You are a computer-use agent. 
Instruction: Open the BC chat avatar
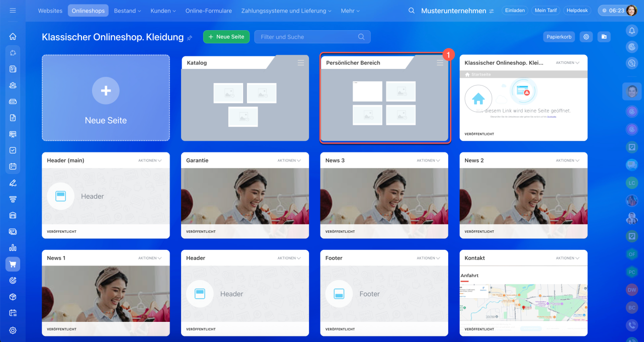[x=632, y=307]
